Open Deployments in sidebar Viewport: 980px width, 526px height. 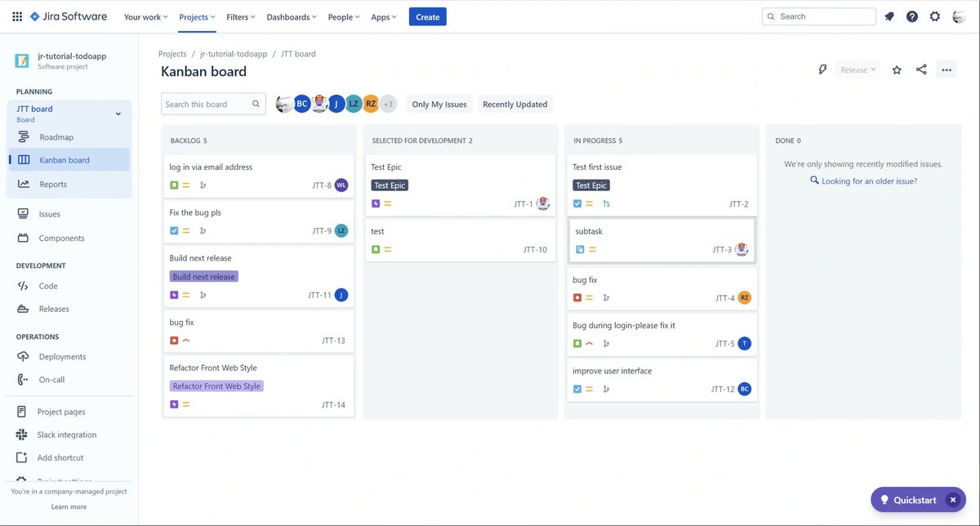(x=69, y=356)
